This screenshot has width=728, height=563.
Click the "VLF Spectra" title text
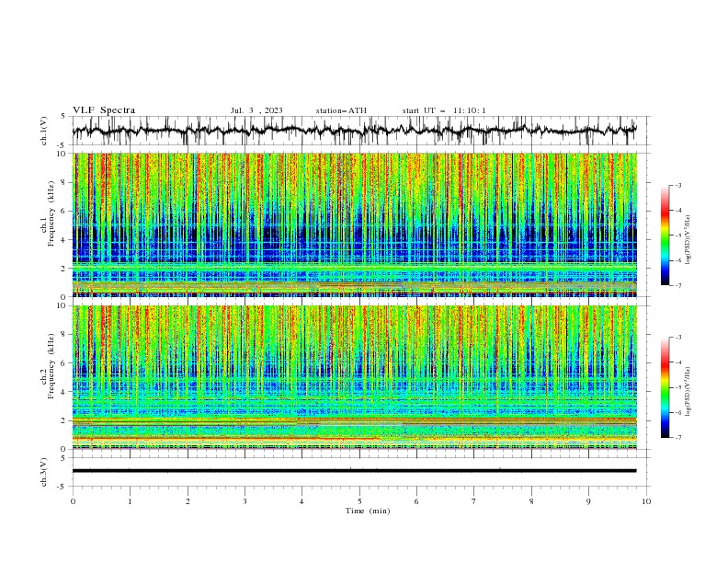tap(104, 110)
